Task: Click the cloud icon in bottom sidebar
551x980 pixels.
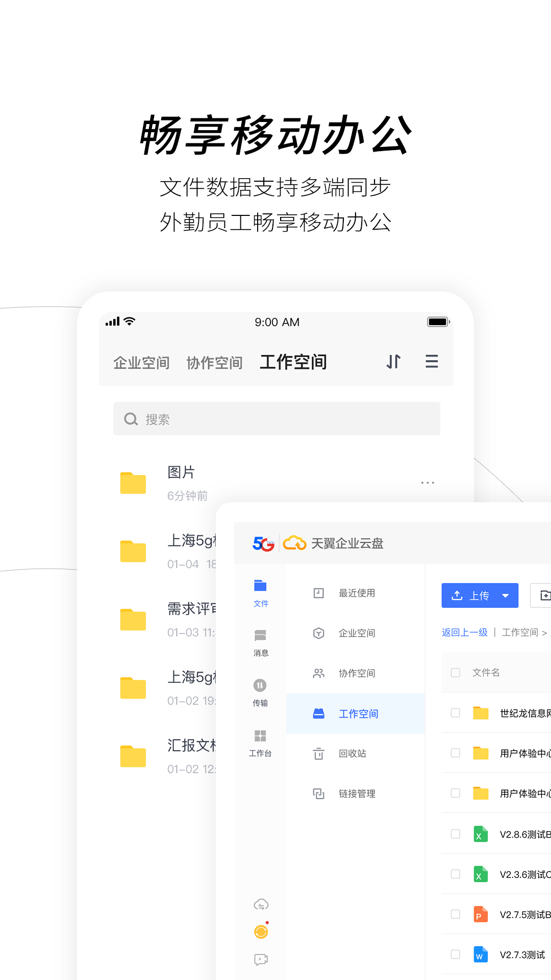Action: pyautogui.click(x=261, y=904)
